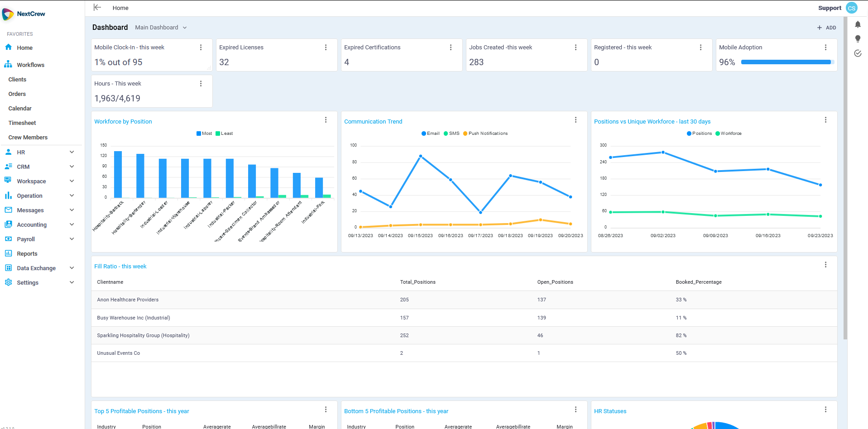Click the CRM contacts icon
This screenshot has width=868, height=429.
(x=8, y=167)
